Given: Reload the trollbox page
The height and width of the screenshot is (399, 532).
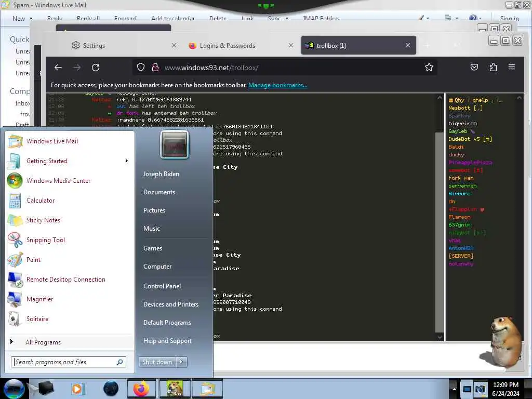Looking at the screenshot, I should 96,68.
